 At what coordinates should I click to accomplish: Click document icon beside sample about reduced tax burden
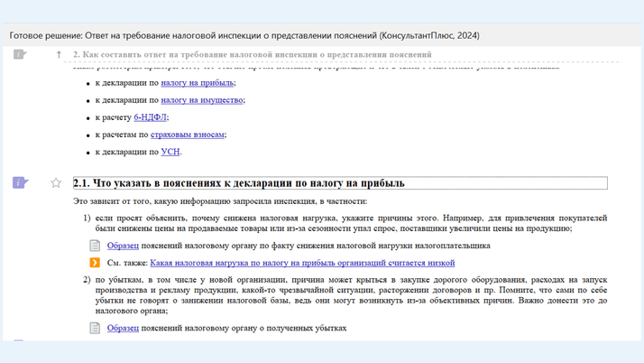pos(95,246)
